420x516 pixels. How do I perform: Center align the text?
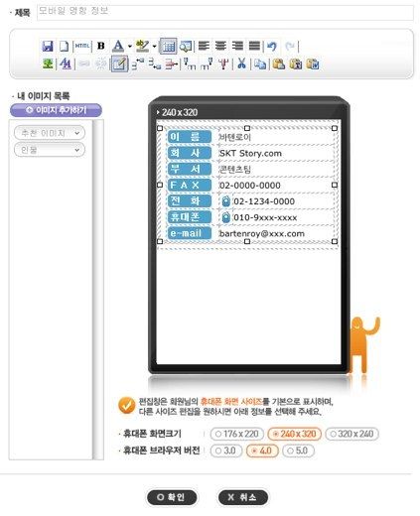pyautogui.click(x=220, y=46)
